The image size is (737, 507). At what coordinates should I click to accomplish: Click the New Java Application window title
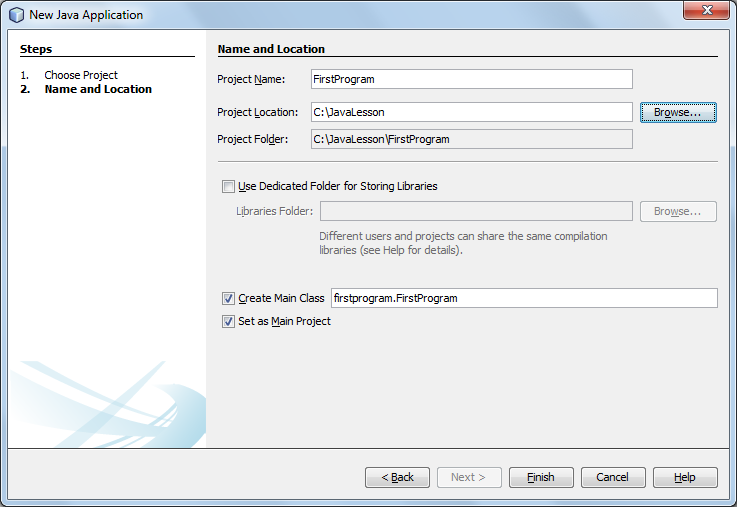coord(86,15)
